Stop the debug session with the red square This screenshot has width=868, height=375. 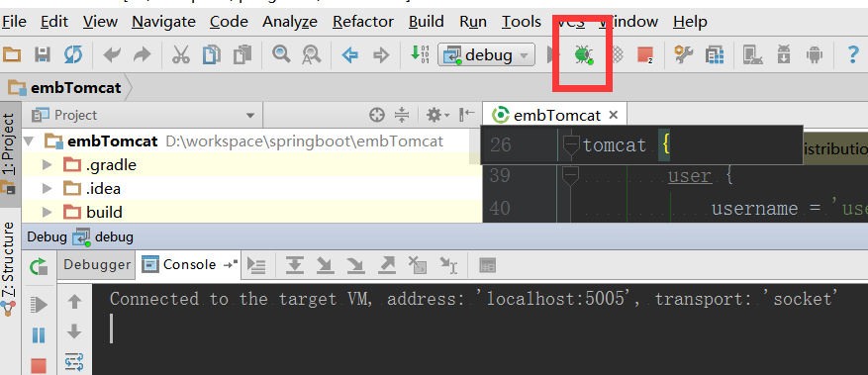(39, 365)
